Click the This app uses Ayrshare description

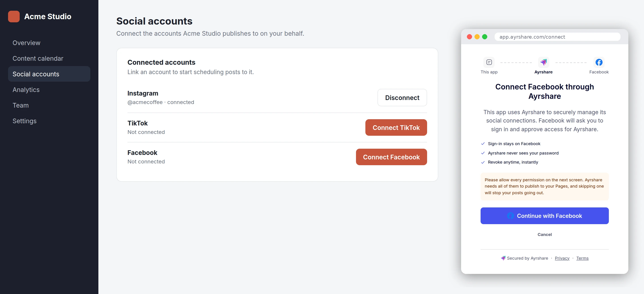pyautogui.click(x=544, y=121)
